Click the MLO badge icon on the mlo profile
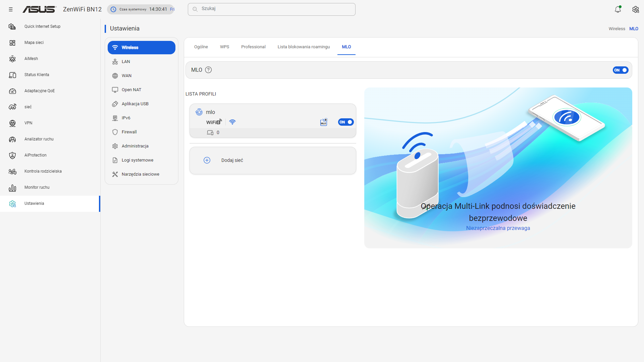This screenshot has width=644, height=362. [324, 122]
